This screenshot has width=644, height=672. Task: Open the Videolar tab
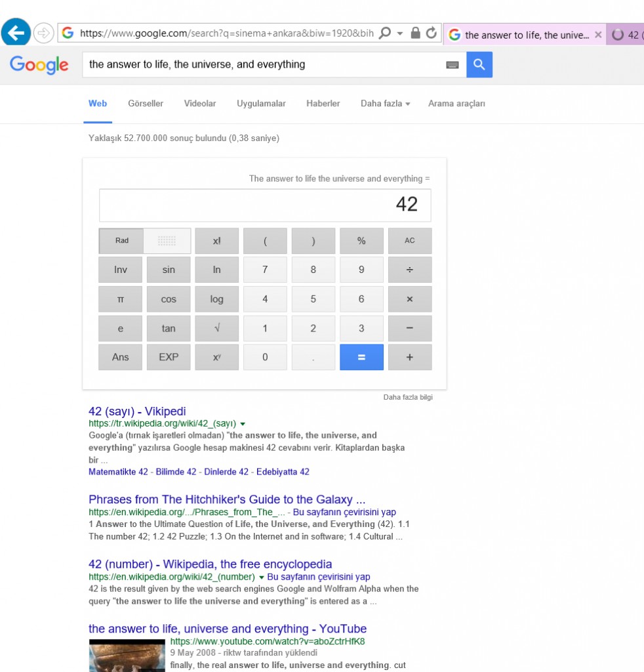[x=200, y=103]
